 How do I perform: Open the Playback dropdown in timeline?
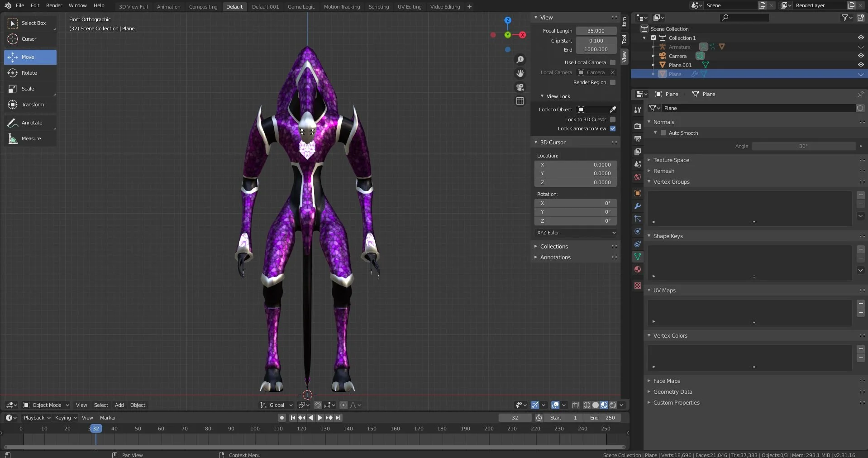coord(37,418)
